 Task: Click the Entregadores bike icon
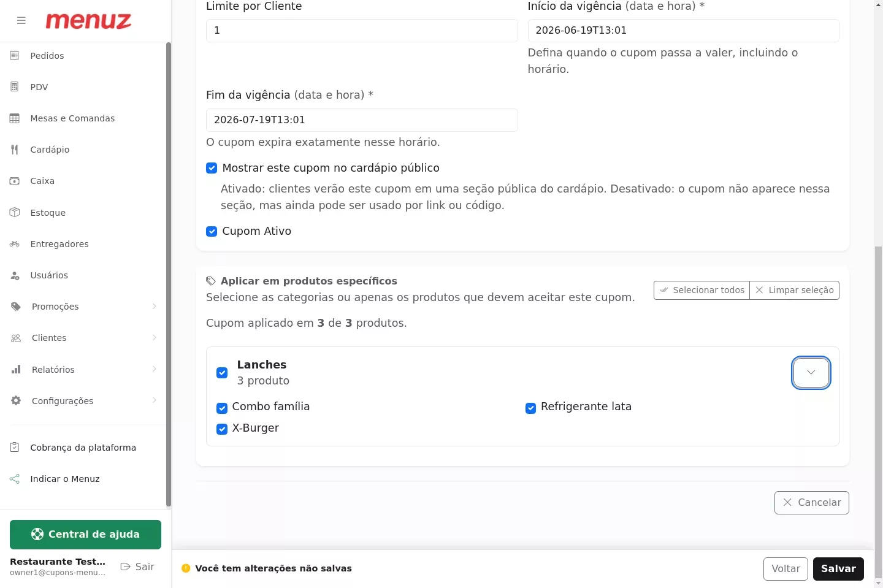[x=15, y=244]
